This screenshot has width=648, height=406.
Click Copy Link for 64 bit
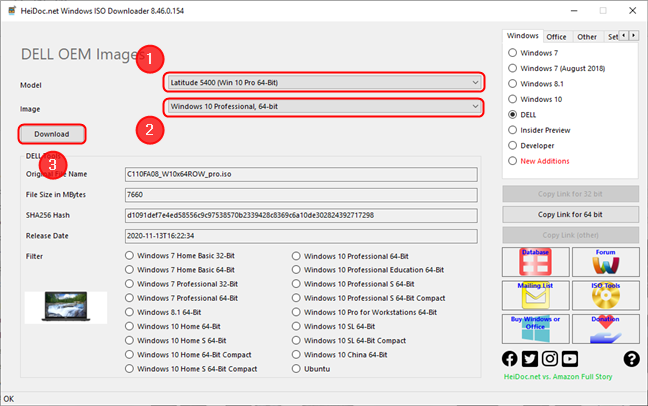point(570,215)
